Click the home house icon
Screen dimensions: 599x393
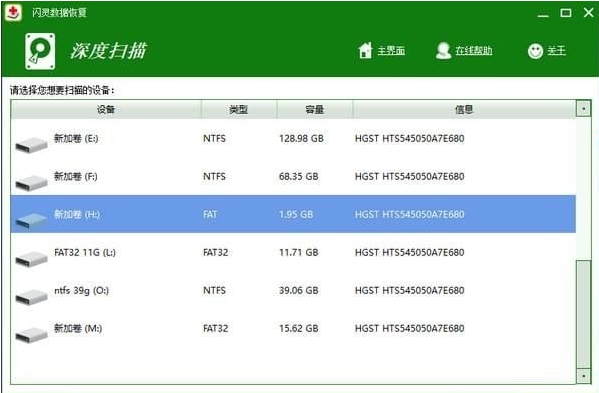click(x=365, y=50)
